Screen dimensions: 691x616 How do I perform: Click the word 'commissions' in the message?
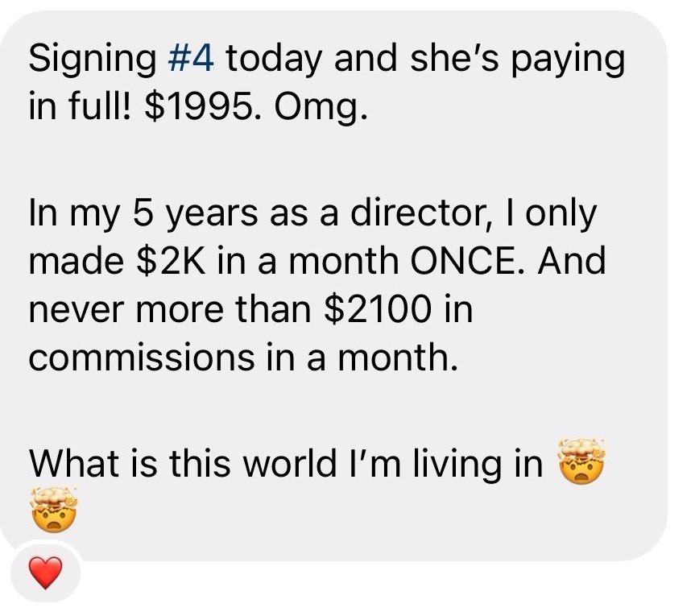pos(142,356)
